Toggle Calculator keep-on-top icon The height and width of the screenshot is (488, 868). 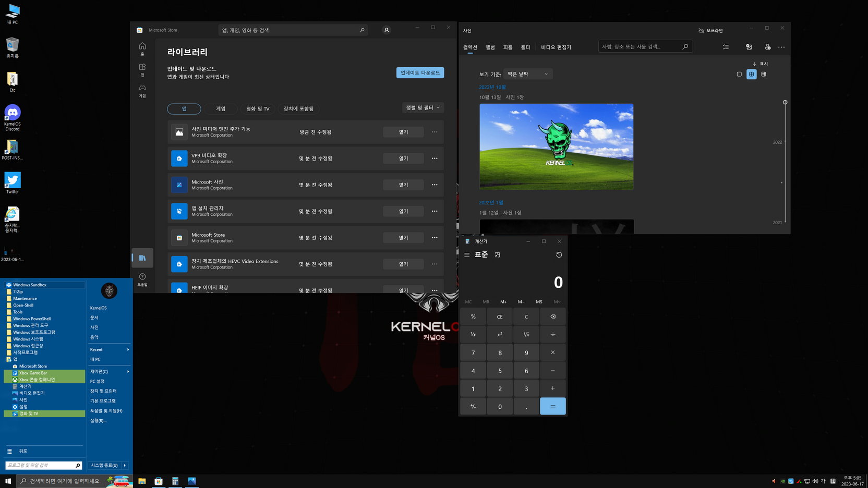tap(498, 255)
